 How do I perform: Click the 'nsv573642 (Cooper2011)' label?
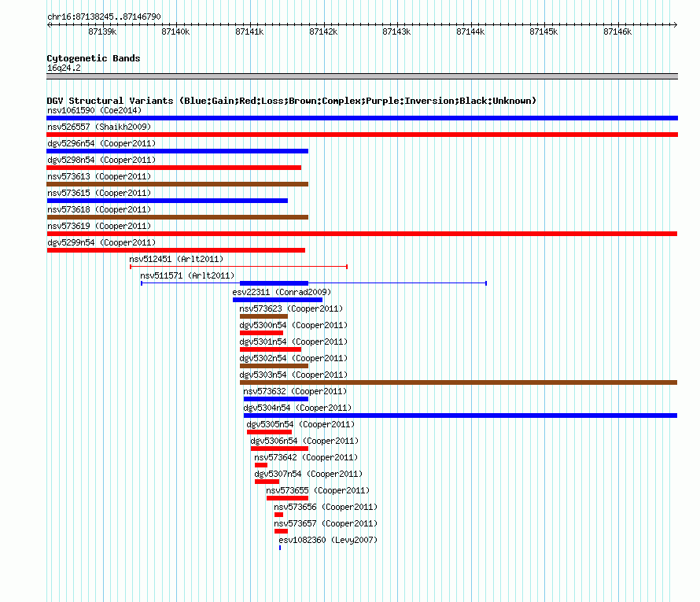coord(306,458)
